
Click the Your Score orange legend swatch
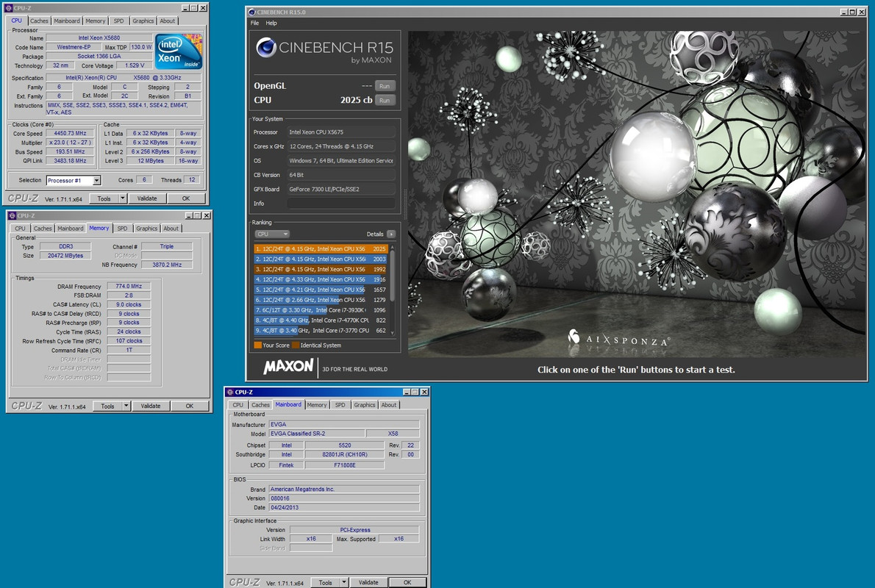click(x=258, y=345)
